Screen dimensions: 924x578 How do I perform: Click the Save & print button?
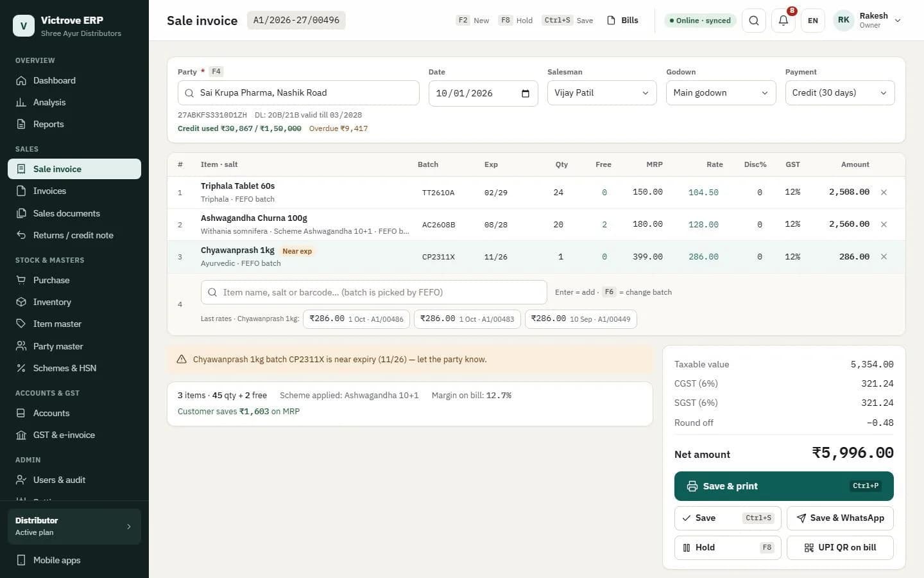point(783,486)
